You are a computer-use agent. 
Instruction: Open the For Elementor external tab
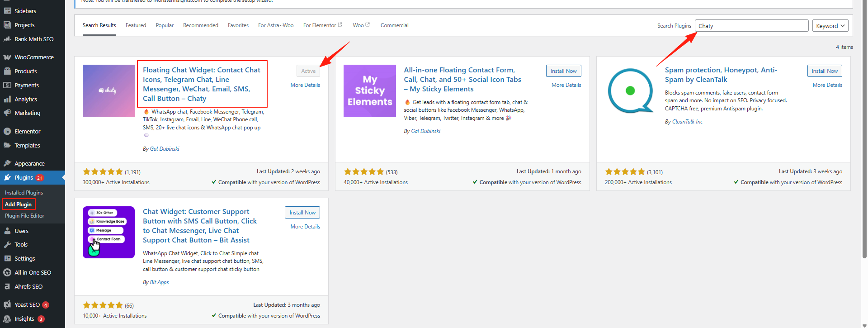coord(322,25)
